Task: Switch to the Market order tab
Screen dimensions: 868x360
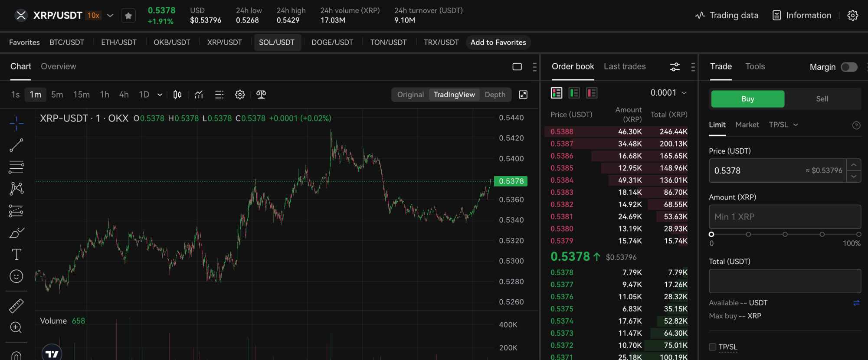Action: click(x=747, y=124)
